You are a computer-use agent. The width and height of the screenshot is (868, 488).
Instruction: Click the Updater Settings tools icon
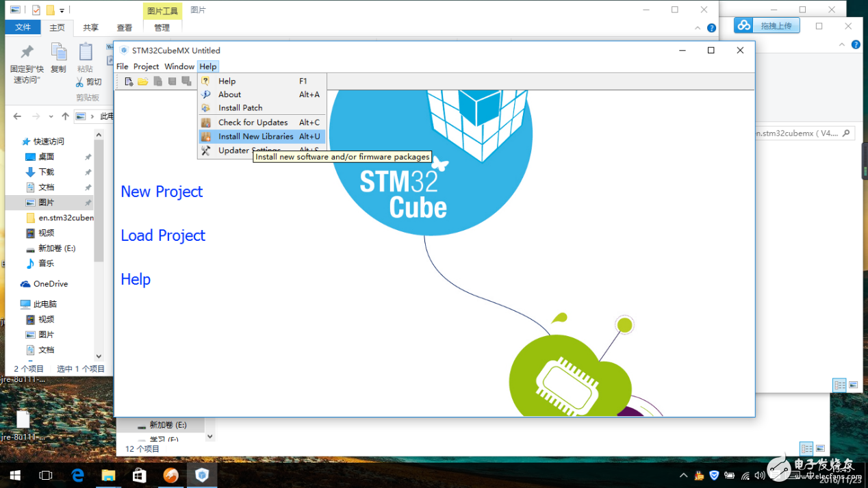point(205,151)
